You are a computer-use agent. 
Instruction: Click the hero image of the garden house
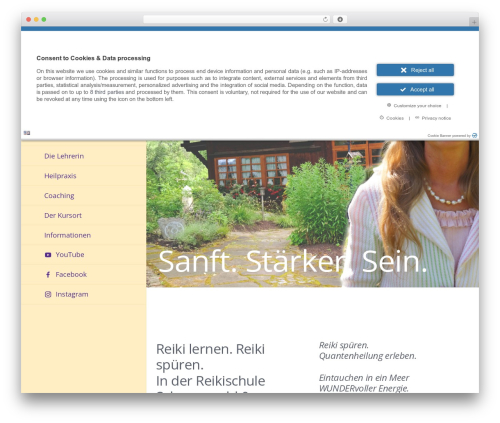pos(312,214)
